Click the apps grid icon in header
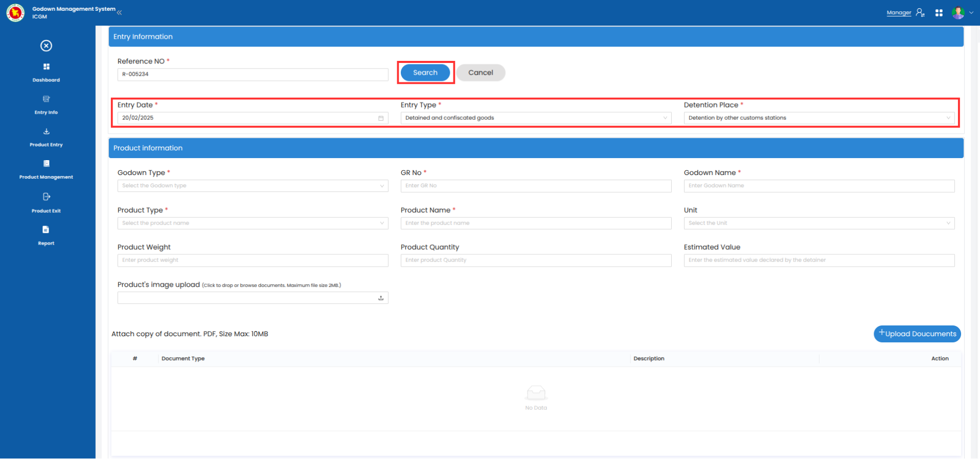980x459 pixels. pos(939,13)
